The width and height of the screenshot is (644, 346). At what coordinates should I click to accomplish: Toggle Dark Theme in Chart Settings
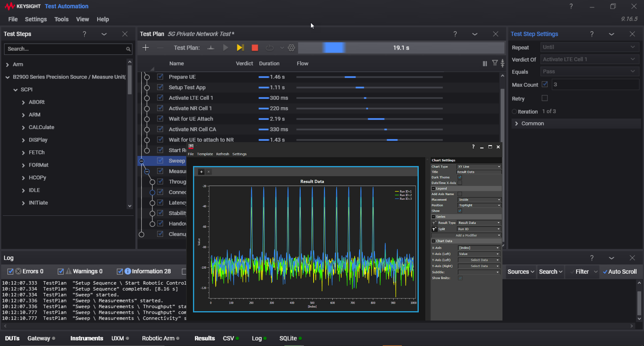click(x=460, y=177)
